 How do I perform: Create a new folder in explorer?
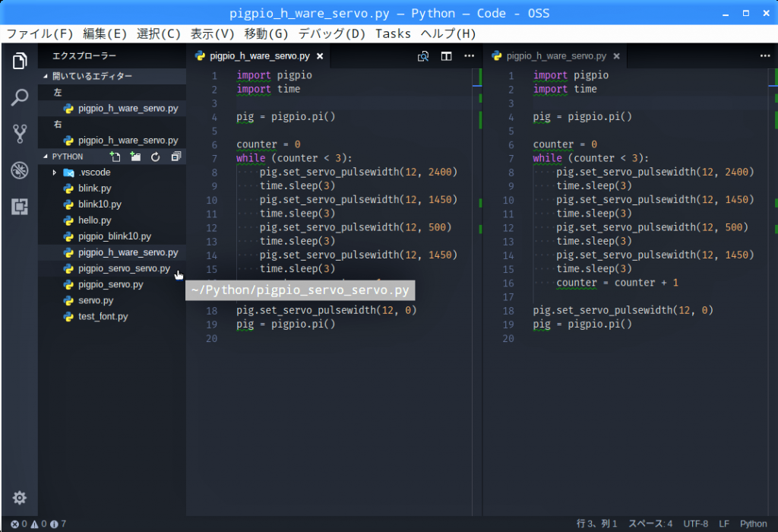pos(135,157)
